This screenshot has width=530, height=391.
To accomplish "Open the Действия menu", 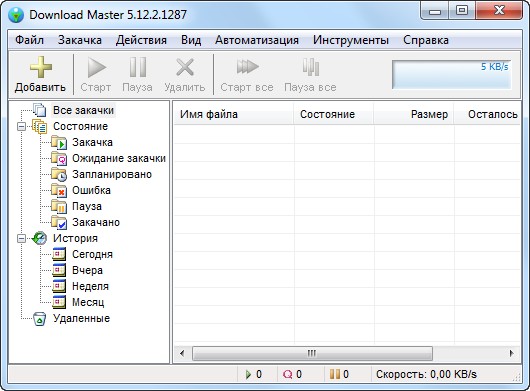I will click(x=141, y=40).
